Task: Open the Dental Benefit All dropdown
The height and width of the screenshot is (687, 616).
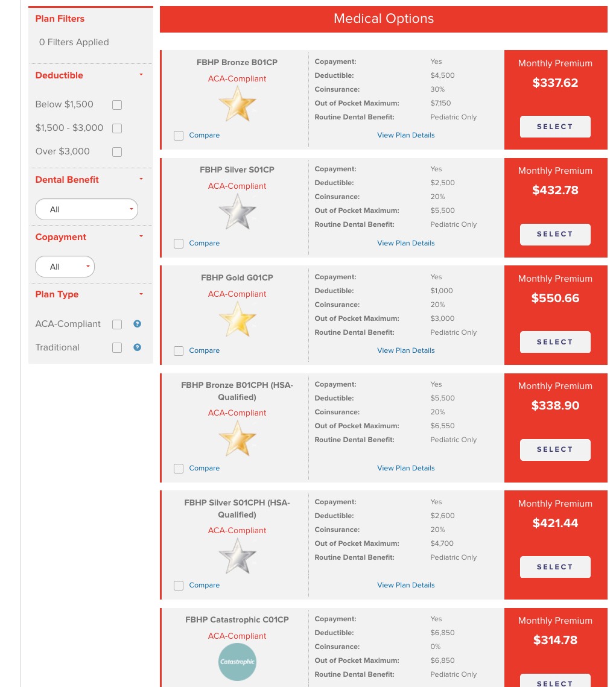Action: (86, 209)
